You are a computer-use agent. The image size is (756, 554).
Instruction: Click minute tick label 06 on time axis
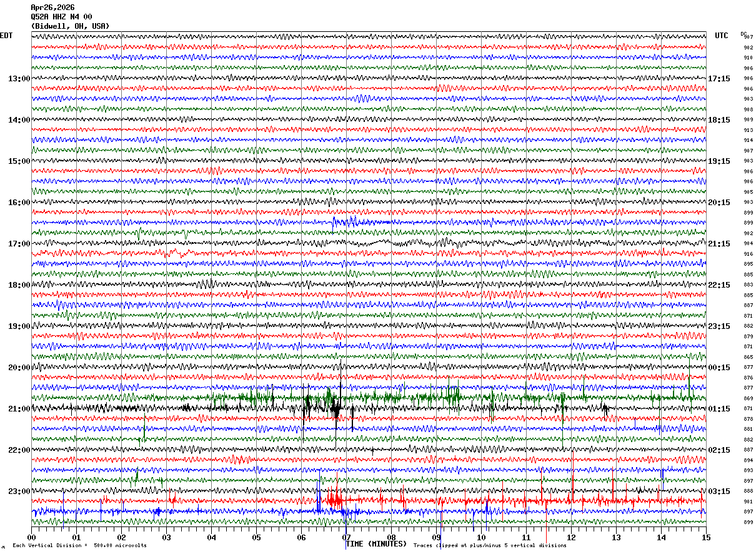(301, 537)
